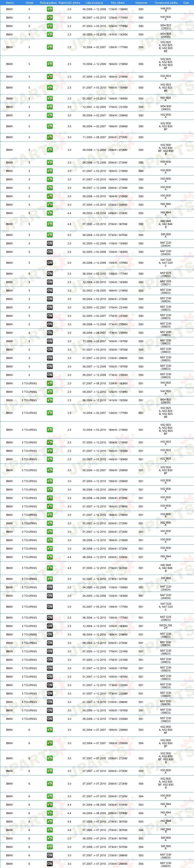
Task: Select petrol icon in 5 Touring 4.8 270kW row
Action: point(50,568)
